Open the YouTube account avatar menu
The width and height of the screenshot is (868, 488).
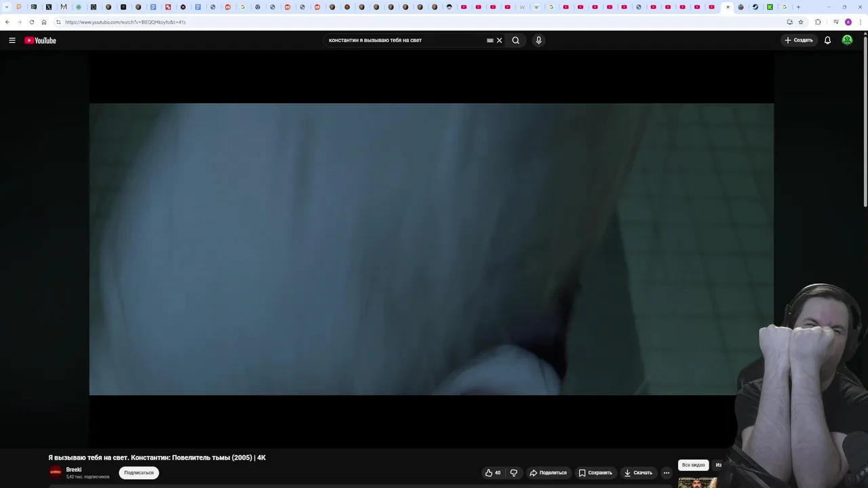click(847, 41)
